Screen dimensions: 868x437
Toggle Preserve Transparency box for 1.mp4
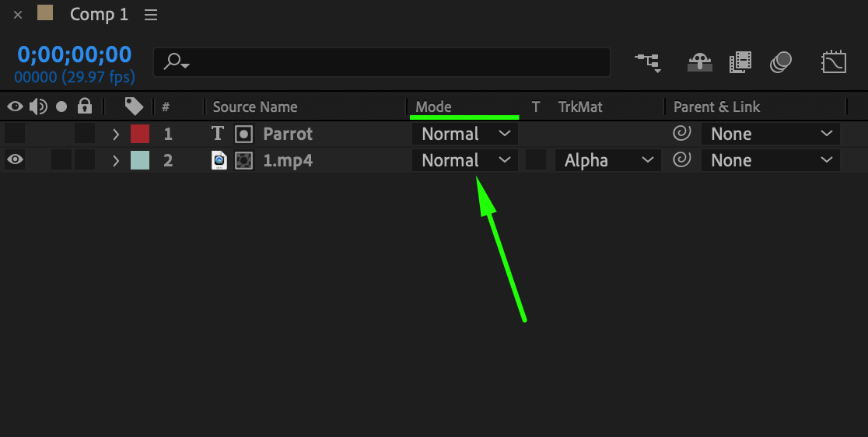point(535,160)
